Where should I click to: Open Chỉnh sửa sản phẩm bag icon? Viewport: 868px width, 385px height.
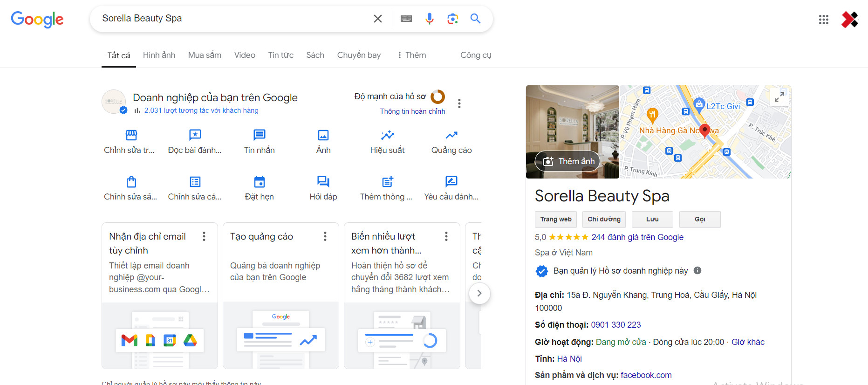click(x=131, y=182)
